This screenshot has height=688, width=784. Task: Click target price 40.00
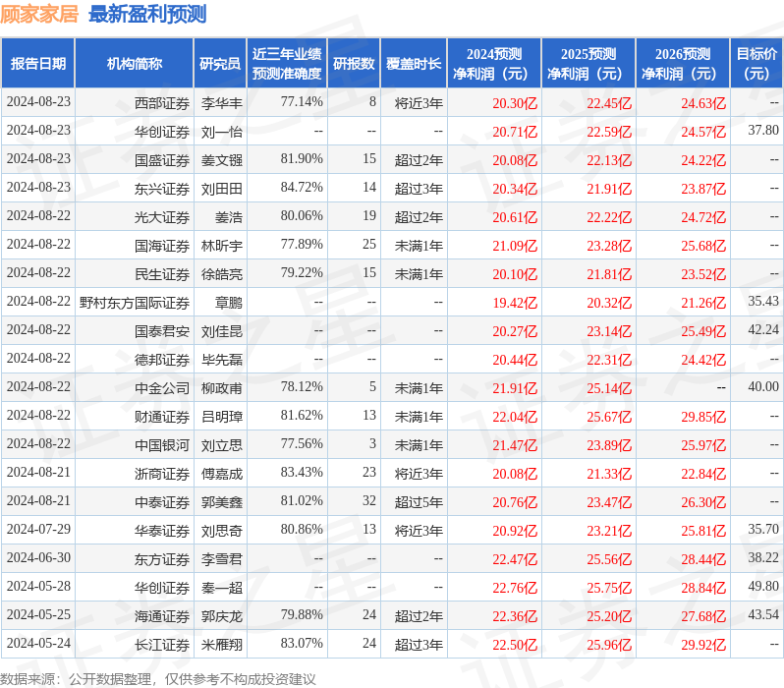click(763, 387)
